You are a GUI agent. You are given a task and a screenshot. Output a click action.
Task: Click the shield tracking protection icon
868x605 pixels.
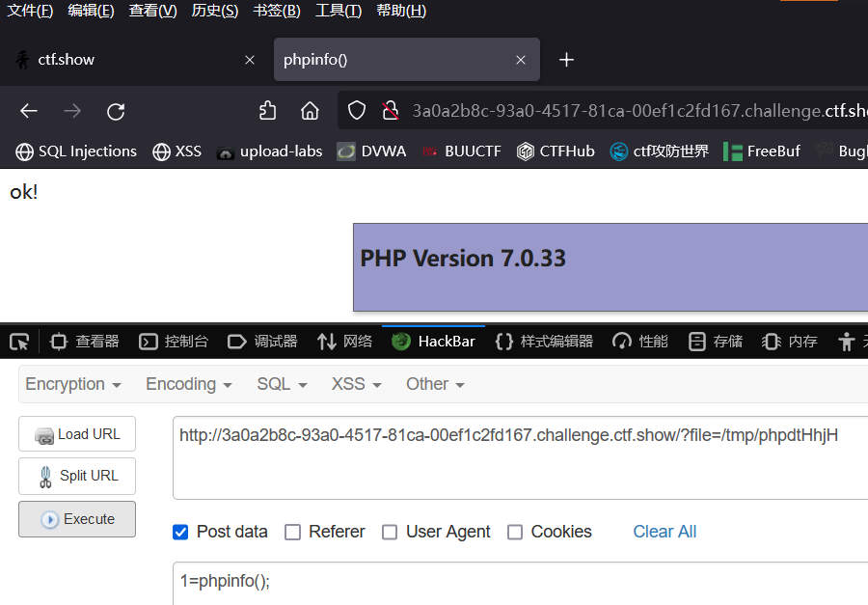tap(356, 111)
